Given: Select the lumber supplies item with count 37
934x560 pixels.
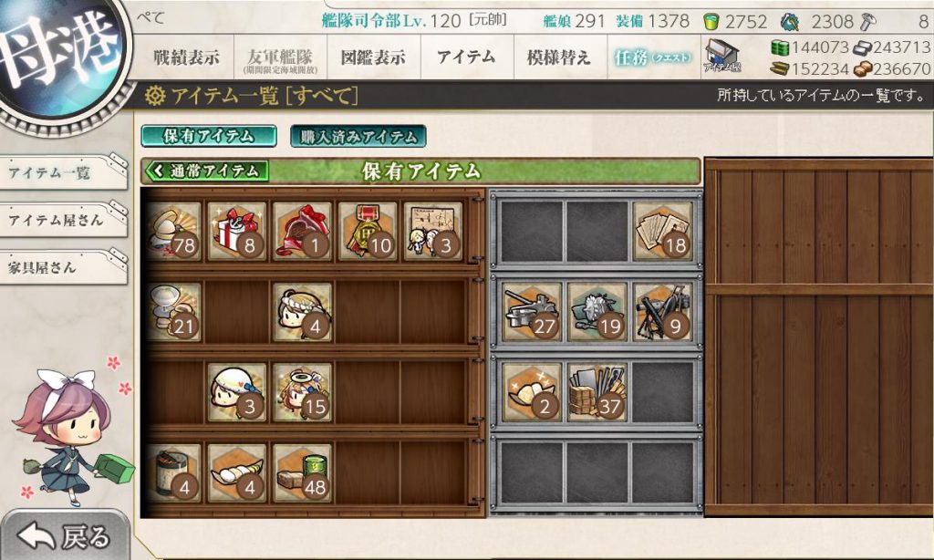Looking at the screenshot, I should (597, 392).
